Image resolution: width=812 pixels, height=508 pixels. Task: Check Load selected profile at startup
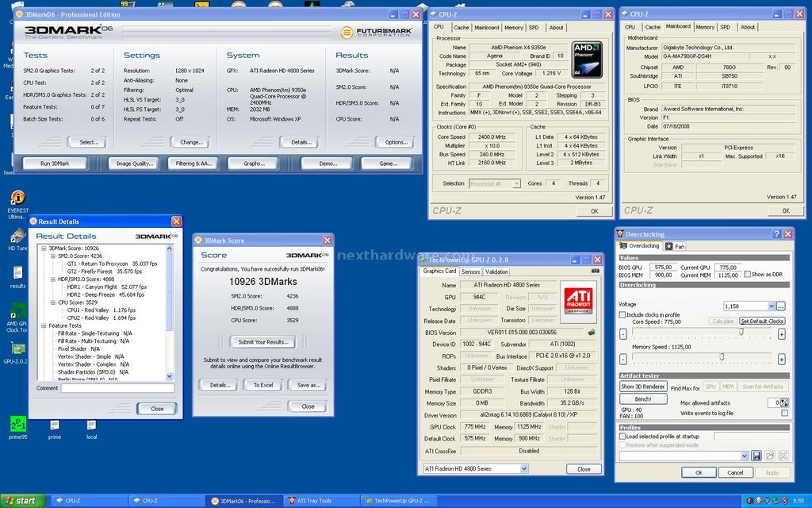(622, 437)
